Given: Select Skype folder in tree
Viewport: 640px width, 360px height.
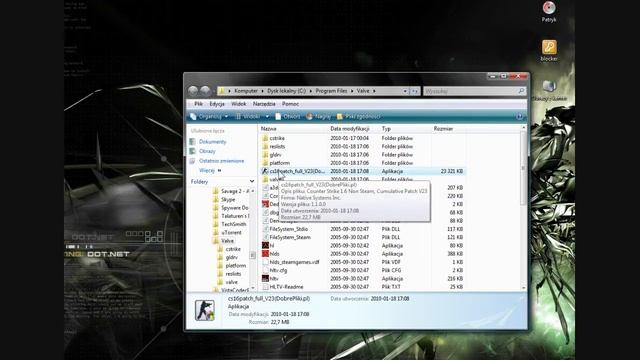Looking at the screenshot, I should 228,200.
